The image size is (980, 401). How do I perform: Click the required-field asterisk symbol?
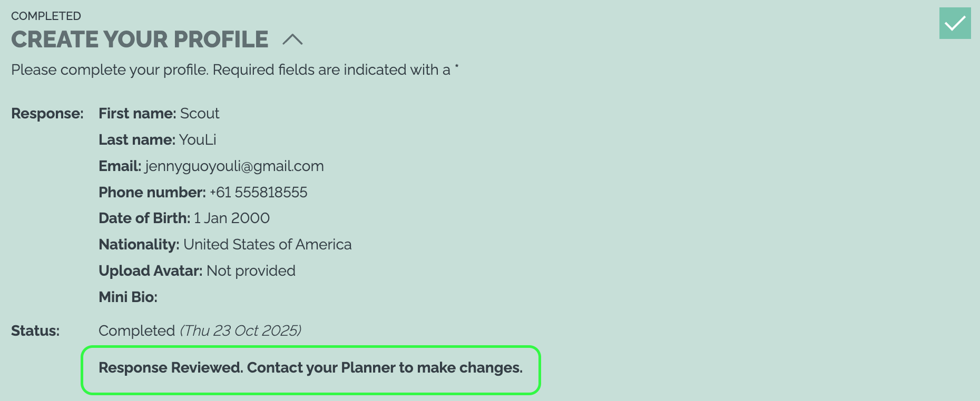pyautogui.click(x=457, y=67)
